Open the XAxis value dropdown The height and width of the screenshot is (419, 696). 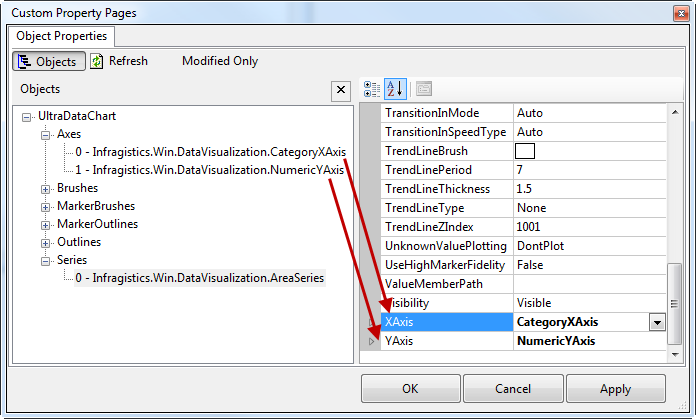pos(657,322)
